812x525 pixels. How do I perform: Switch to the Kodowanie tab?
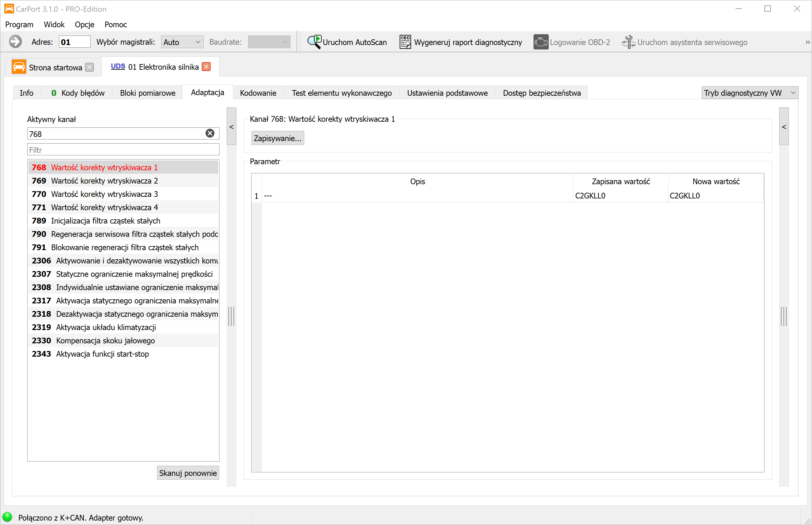[x=258, y=93]
